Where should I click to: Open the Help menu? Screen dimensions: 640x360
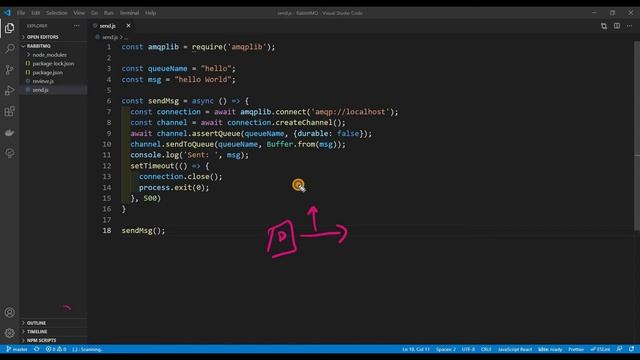coord(151,13)
